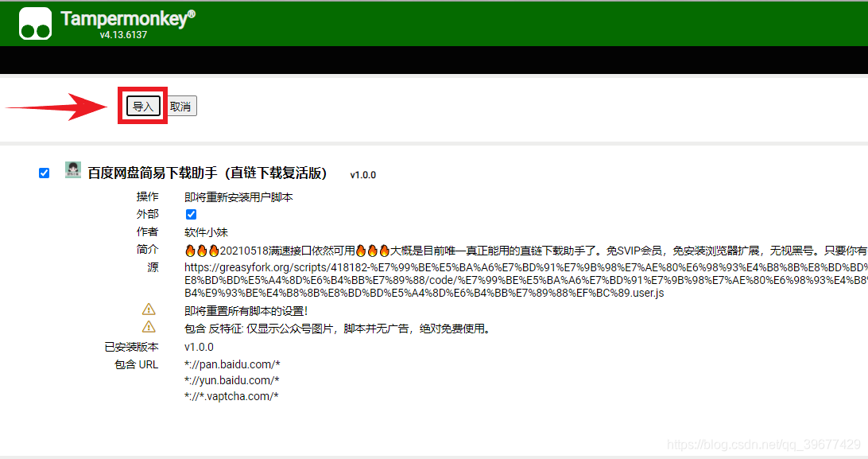Click the Tampermonkey title text
The width and height of the screenshot is (868, 459).
pos(128,19)
